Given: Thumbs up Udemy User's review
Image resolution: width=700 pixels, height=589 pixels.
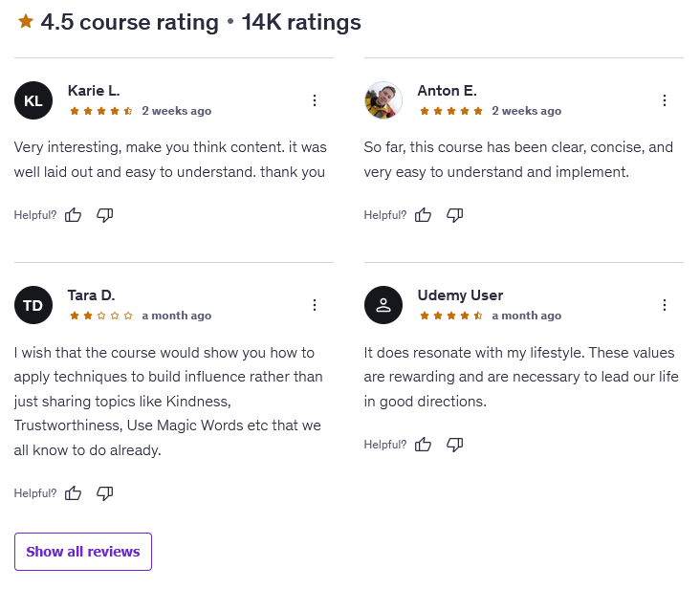Looking at the screenshot, I should tap(424, 444).
